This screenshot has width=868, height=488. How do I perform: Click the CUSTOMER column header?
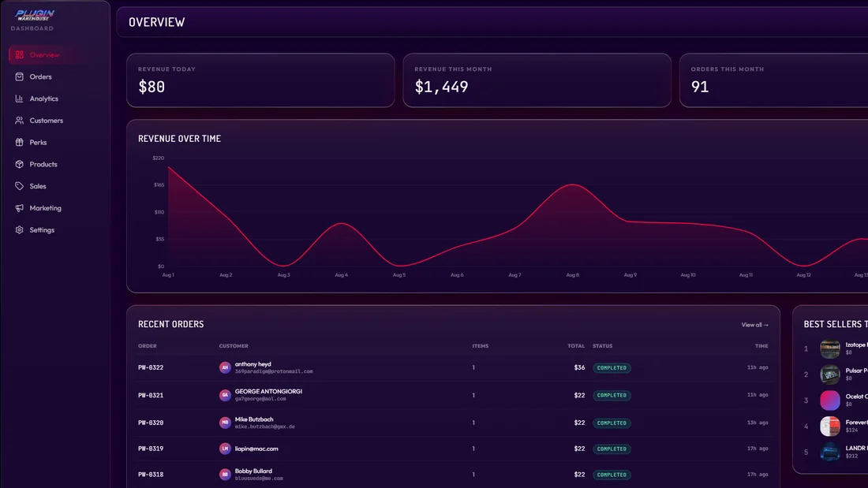pos(234,346)
